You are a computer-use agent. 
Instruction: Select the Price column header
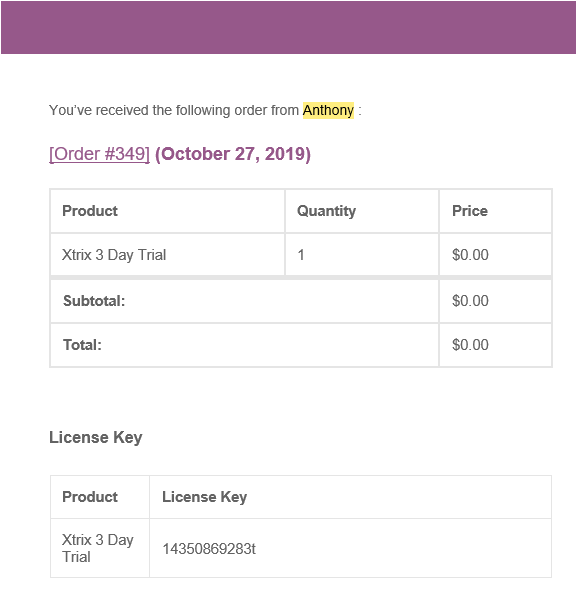470,211
